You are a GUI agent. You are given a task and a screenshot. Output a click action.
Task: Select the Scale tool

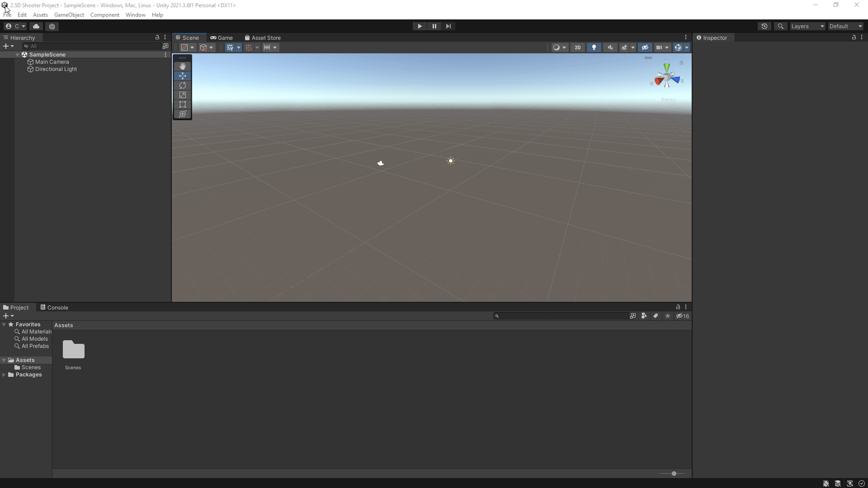coord(183,95)
